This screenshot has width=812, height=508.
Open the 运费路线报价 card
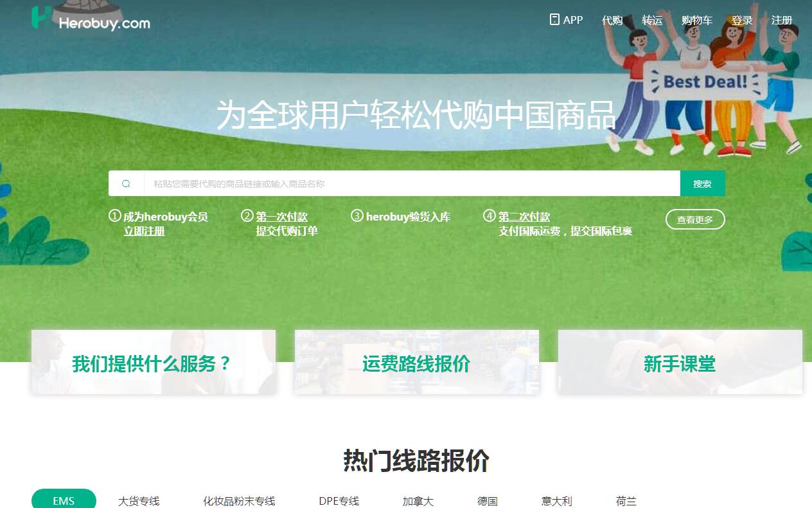416,363
